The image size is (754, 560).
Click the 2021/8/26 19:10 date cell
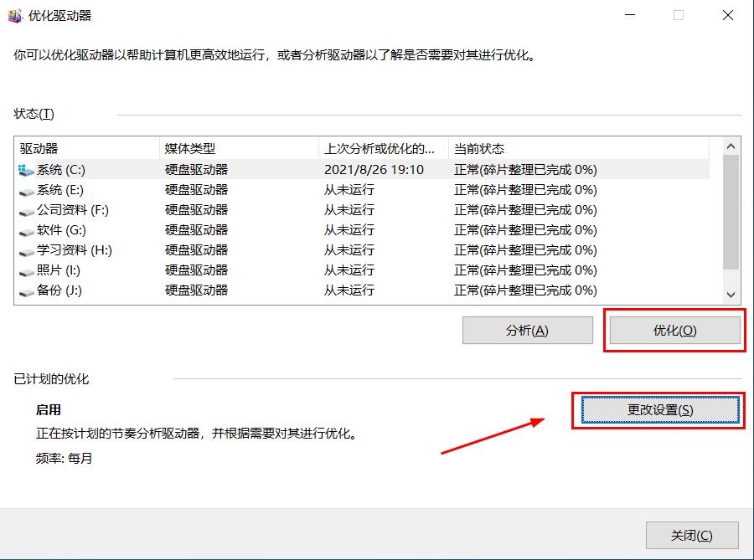374,170
